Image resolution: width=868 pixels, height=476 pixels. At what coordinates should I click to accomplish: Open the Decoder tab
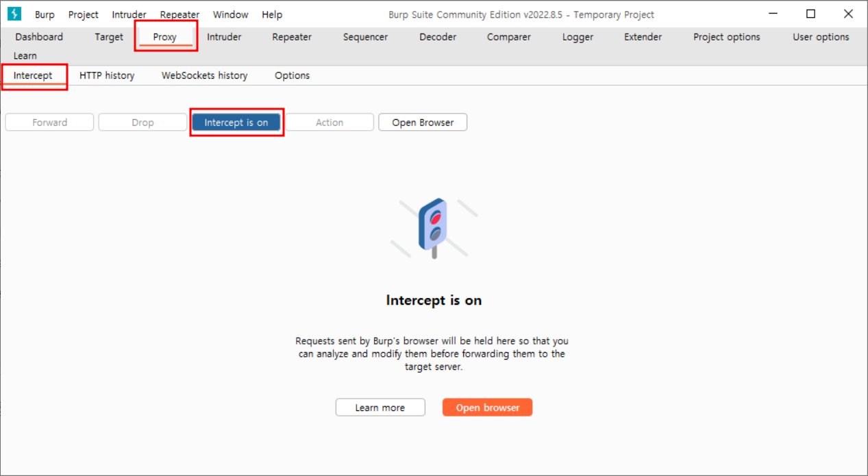[438, 37]
